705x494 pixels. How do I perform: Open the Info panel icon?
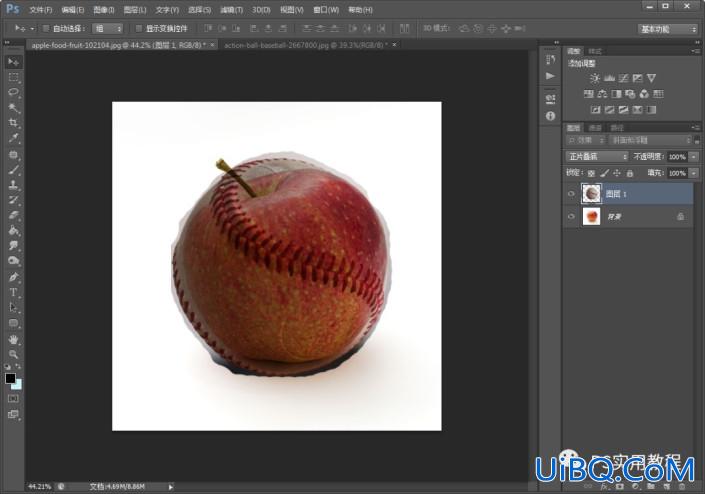click(550, 116)
